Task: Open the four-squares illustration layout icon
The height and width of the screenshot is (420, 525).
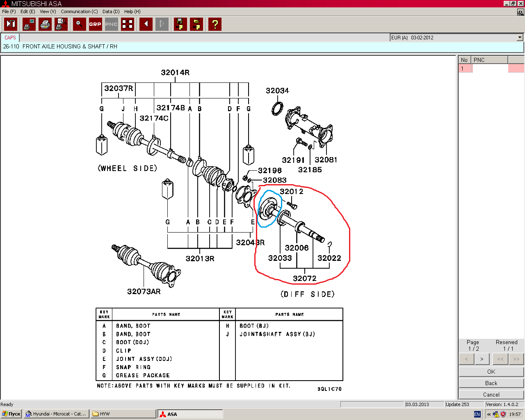Action: tap(128, 24)
